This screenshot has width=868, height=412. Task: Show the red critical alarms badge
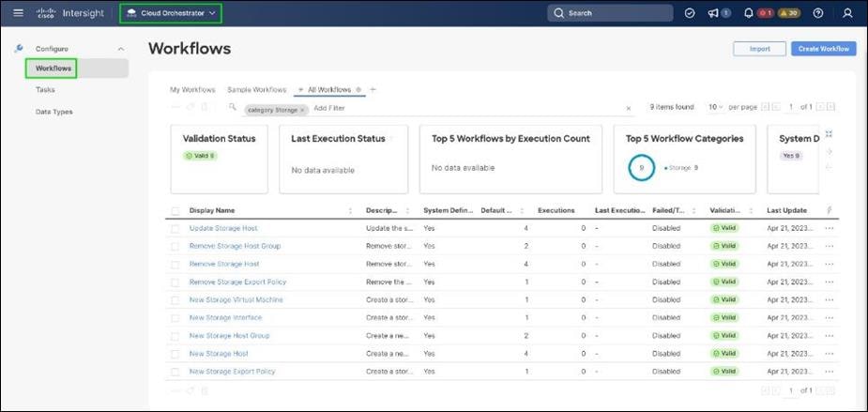click(766, 13)
